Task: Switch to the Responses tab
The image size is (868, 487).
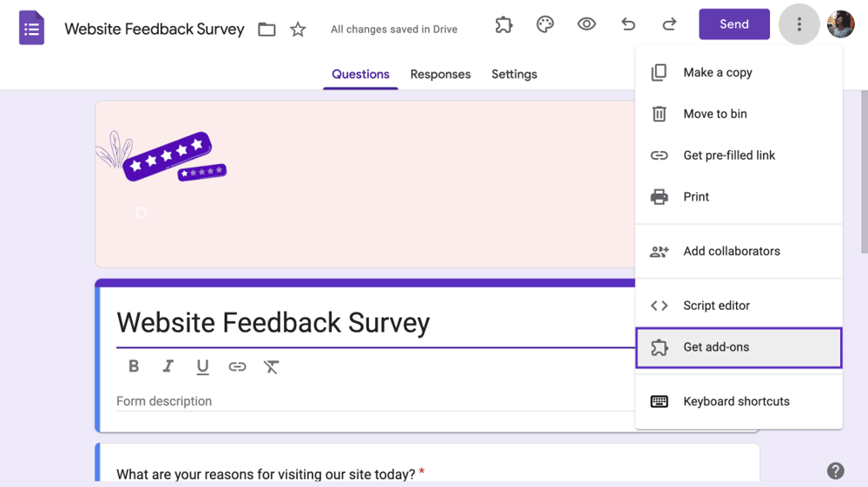Action: pyautogui.click(x=440, y=74)
